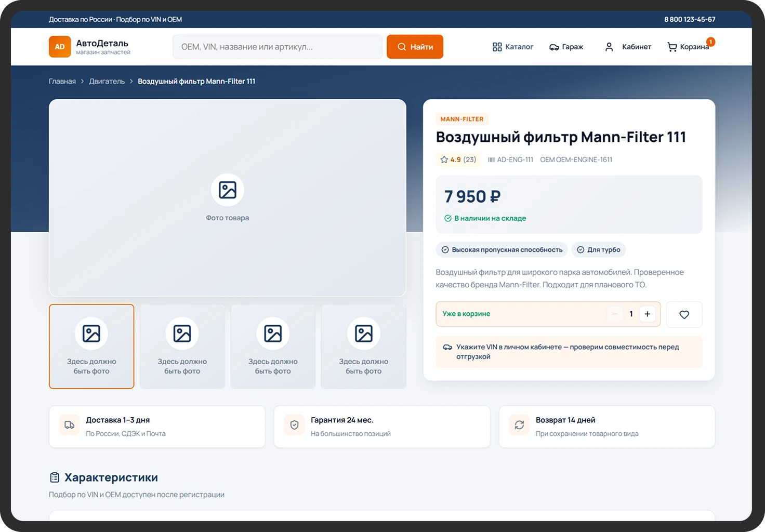Open the Гараж menu item
Image resolution: width=765 pixels, height=532 pixels.
click(x=566, y=47)
